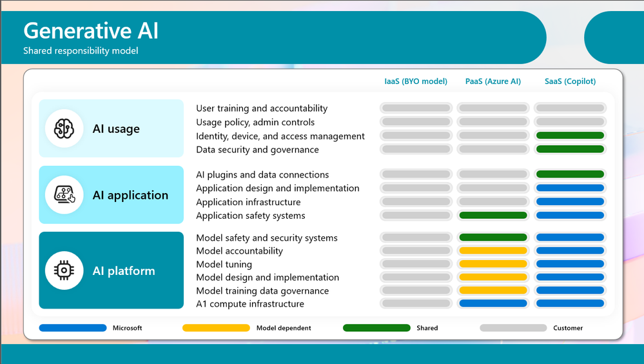Click the AI application label
The width and height of the screenshot is (644, 364).
(131, 195)
